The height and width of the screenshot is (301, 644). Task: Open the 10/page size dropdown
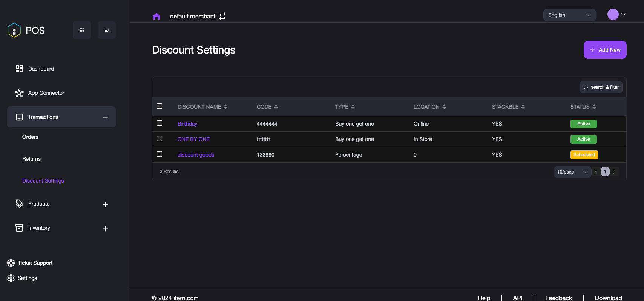[572, 172]
